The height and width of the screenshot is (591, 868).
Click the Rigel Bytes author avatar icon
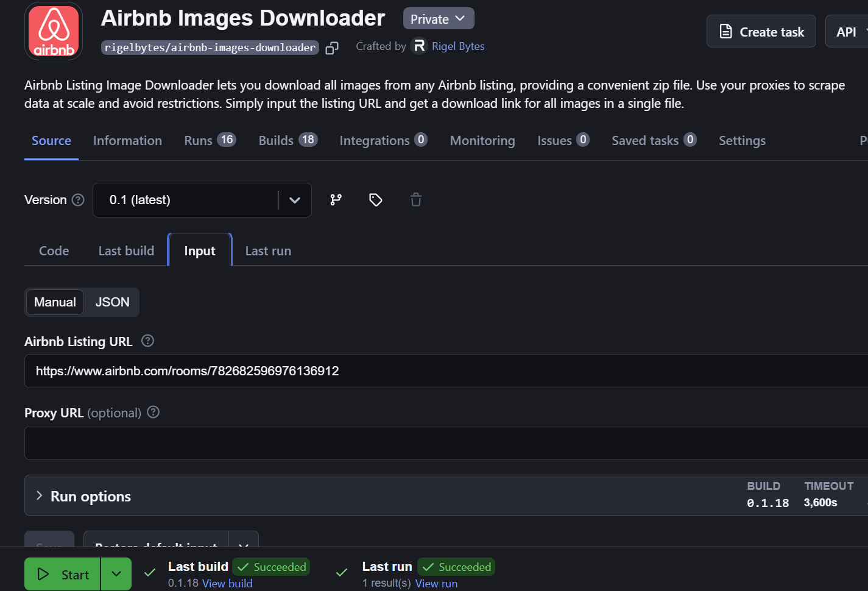[x=419, y=46]
